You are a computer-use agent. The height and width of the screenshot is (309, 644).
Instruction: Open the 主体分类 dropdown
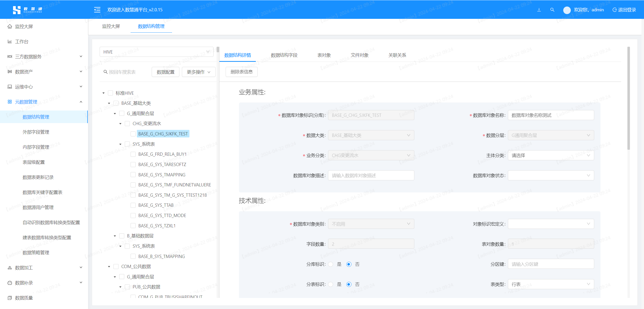coord(551,155)
